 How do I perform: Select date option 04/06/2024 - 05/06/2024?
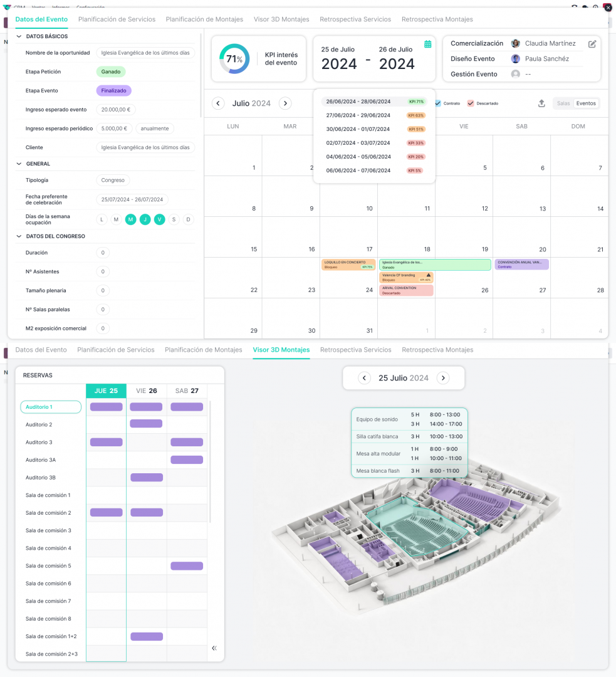coord(374,157)
